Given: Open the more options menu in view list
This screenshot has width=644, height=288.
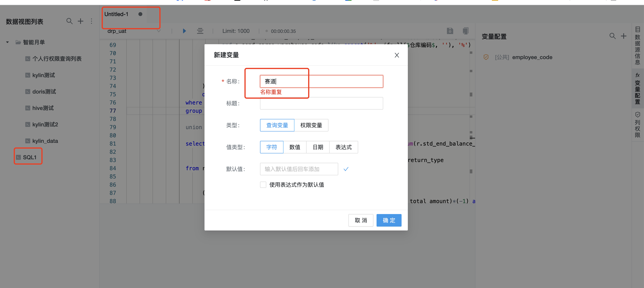Looking at the screenshot, I should (x=92, y=21).
